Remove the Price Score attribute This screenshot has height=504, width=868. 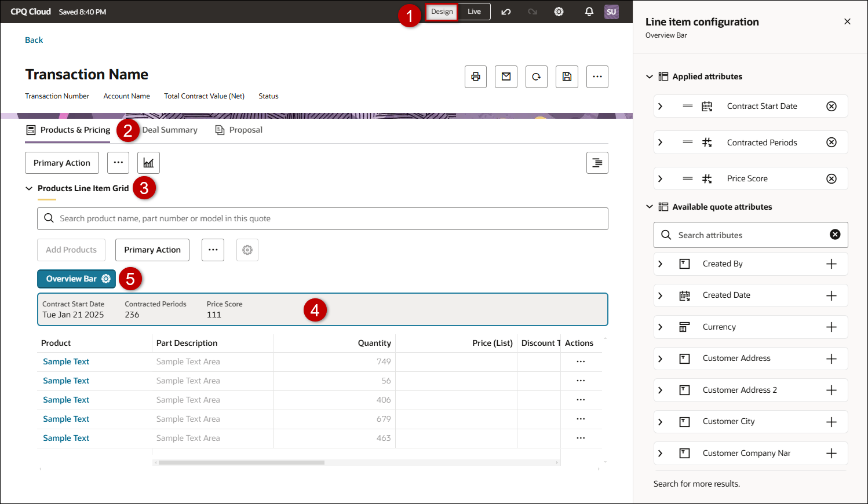[x=831, y=178]
